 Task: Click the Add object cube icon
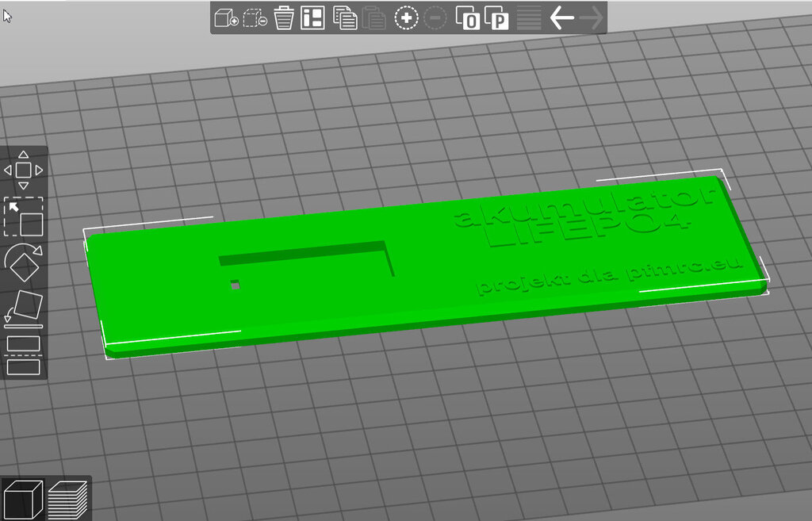(x=226, y=18)
